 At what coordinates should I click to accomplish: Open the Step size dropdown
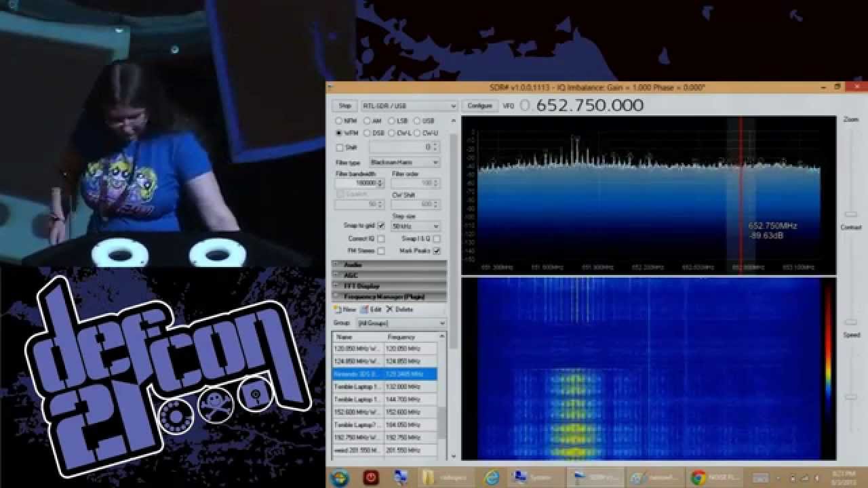[x=414, y=226]
